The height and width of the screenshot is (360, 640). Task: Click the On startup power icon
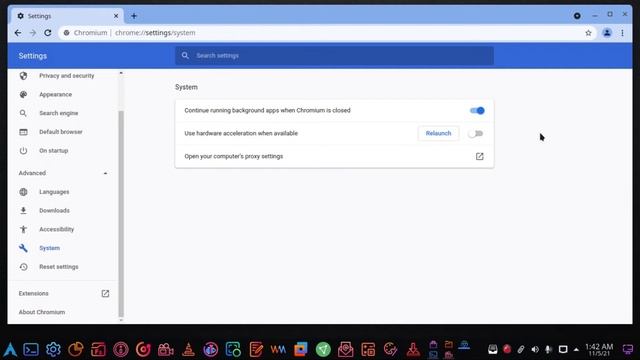(x=23, y=151)
